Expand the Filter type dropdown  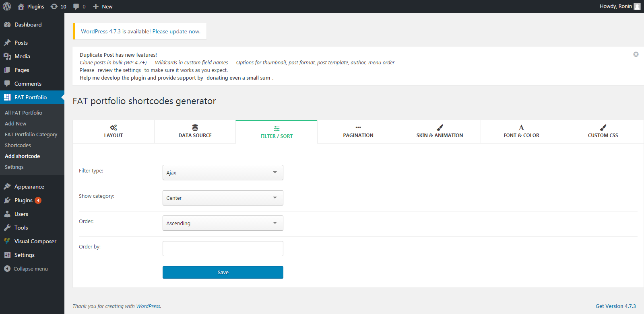click(223, 172)
